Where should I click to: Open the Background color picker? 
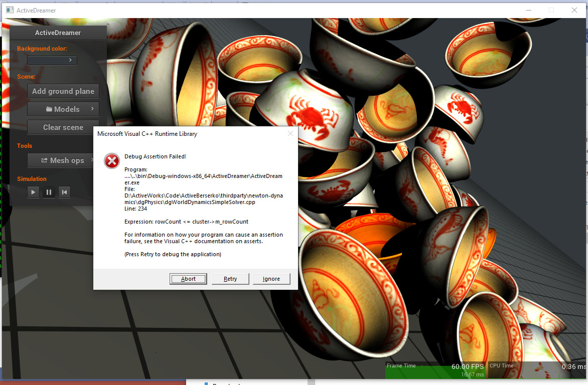pyautogui.click(x=52, y=60)
